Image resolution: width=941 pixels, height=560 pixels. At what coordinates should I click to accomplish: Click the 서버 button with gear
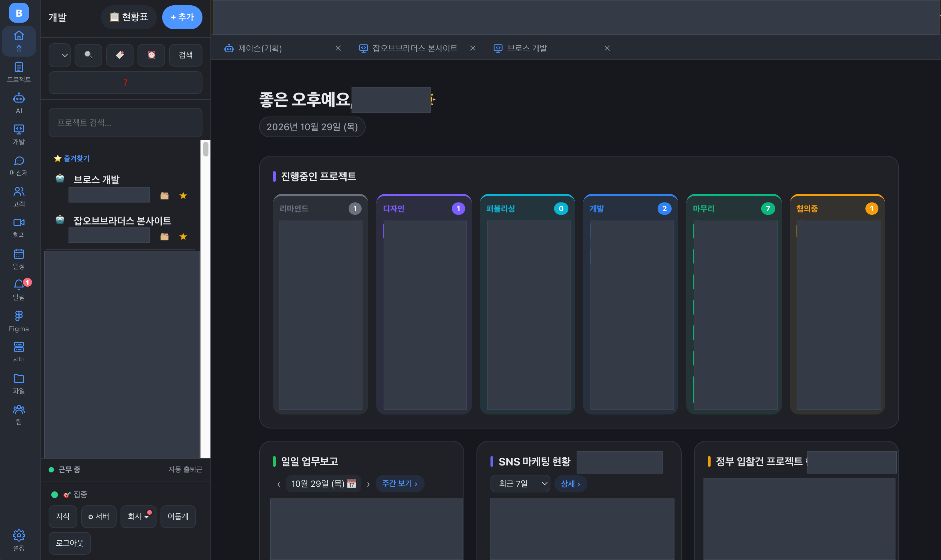coord(99,517)
